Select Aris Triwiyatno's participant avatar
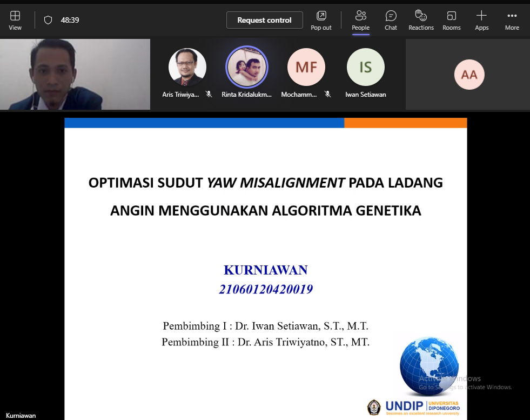Viewport: 530px width, 420px height. pos(187,67)
